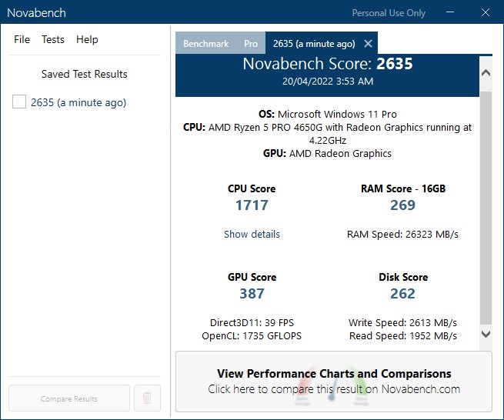The height and width of the screenshot is (420, 504).
Task: Click the GPU Score label
Action: 252,277
